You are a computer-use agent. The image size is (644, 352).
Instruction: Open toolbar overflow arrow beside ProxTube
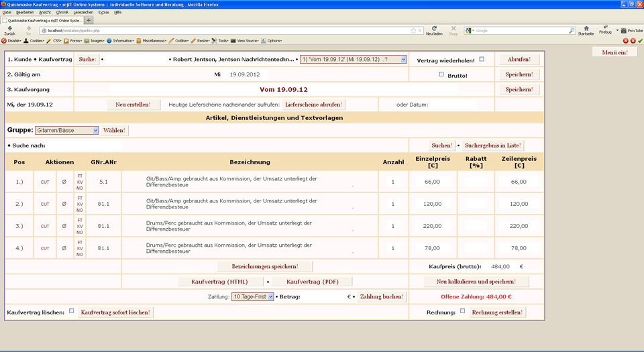617,30
